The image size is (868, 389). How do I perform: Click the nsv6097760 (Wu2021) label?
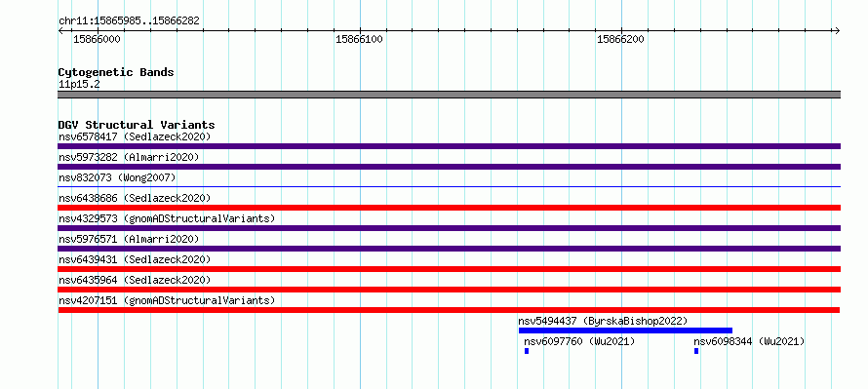point(579,341)
